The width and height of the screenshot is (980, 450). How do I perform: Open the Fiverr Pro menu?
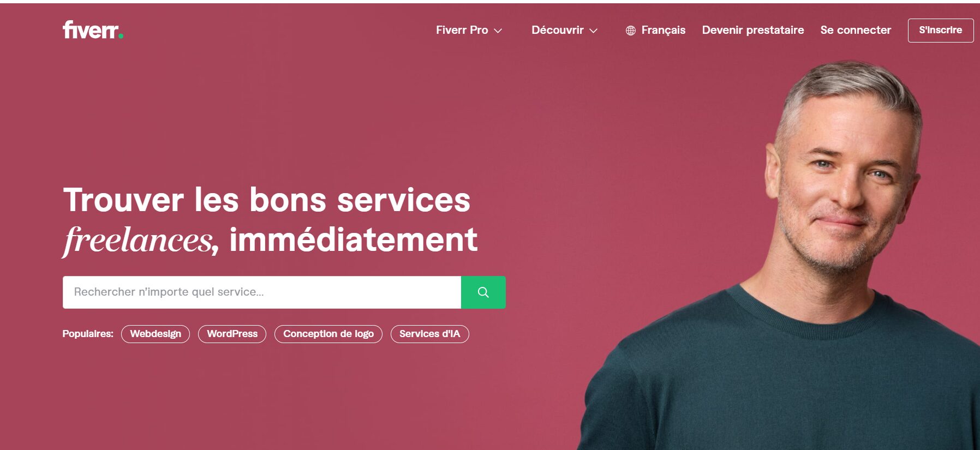point(469,30)
